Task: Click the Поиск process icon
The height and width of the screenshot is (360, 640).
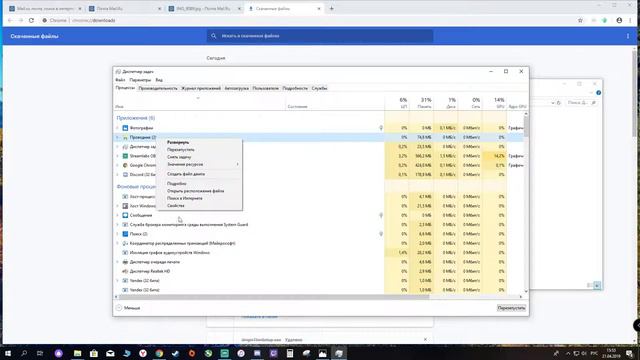Action: 125,234
